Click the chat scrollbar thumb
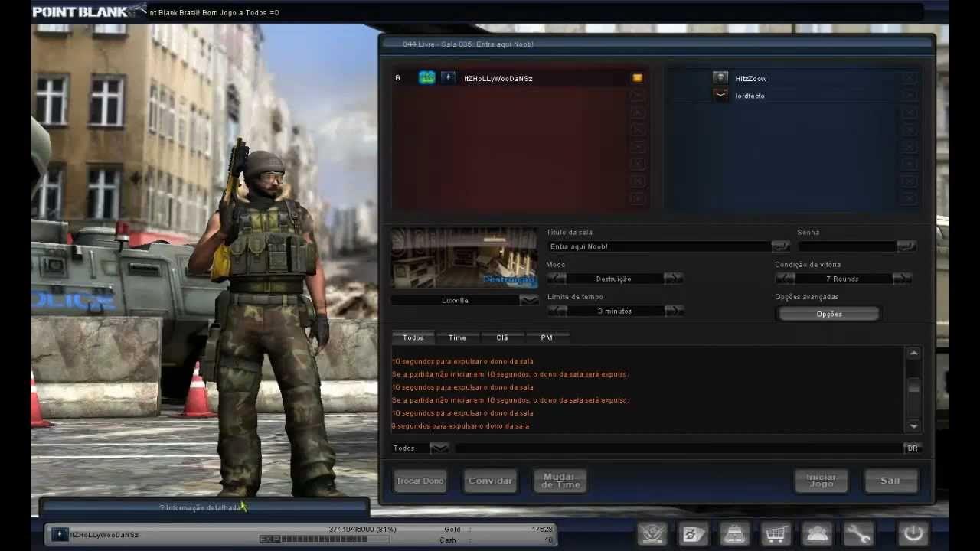This screenshot has width=980, height=551. (913, 387)
